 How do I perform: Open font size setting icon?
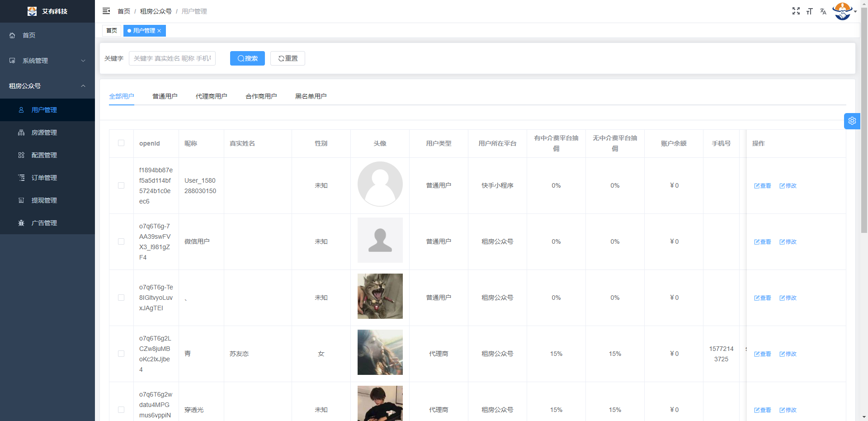point(810,11)
